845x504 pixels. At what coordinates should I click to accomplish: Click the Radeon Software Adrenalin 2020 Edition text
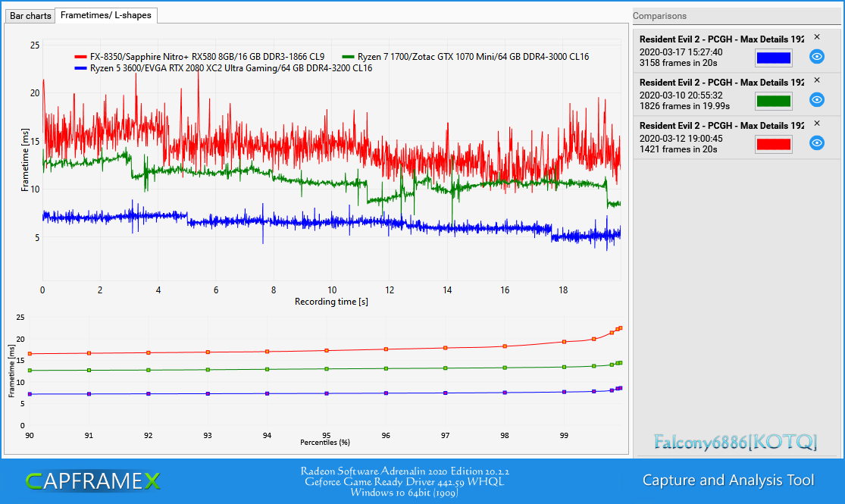(x=405, y=471)
